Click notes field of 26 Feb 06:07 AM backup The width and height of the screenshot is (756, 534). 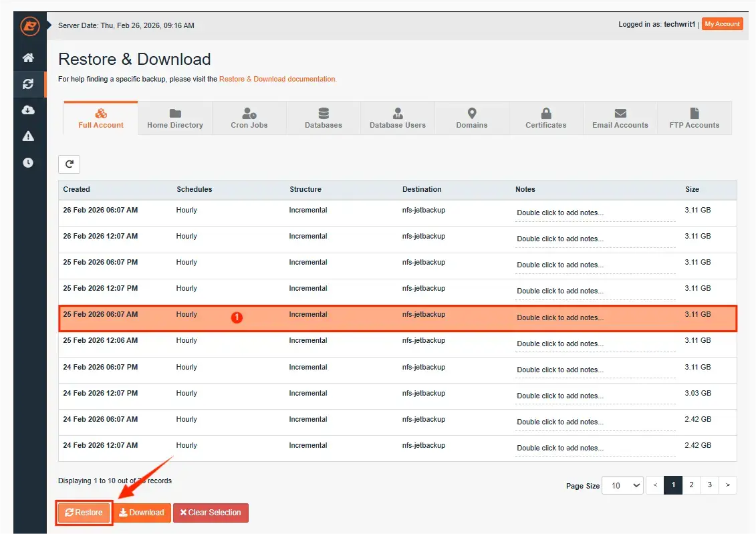point(595,213)
